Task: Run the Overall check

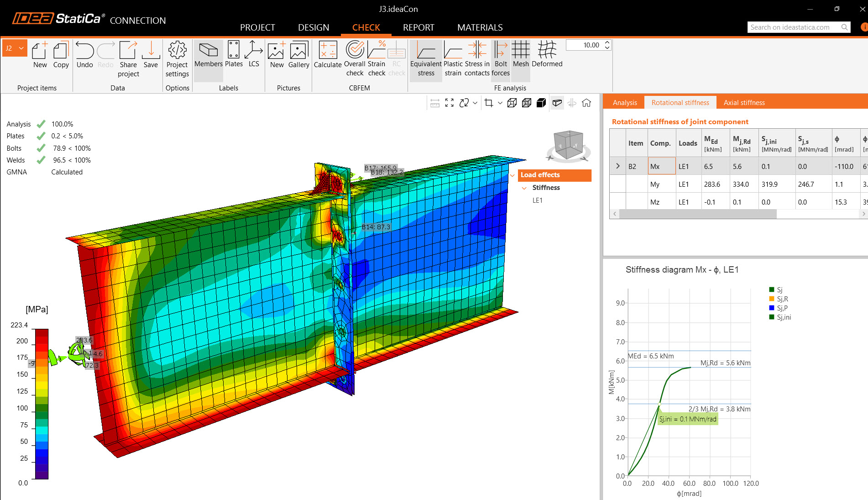Action: pyautogui.click(x=355, y=58)
